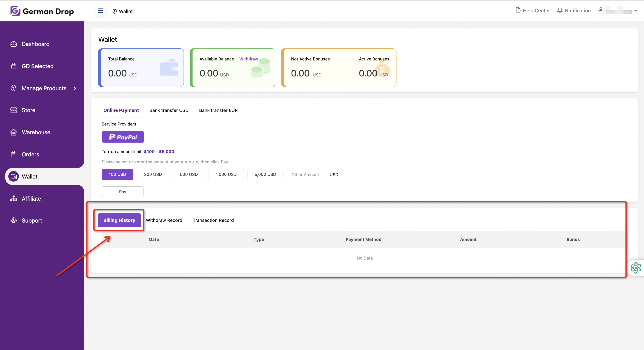Open the floating chat assistant icon
Viewport: 644px width, 350px height.
coord(635,268)
